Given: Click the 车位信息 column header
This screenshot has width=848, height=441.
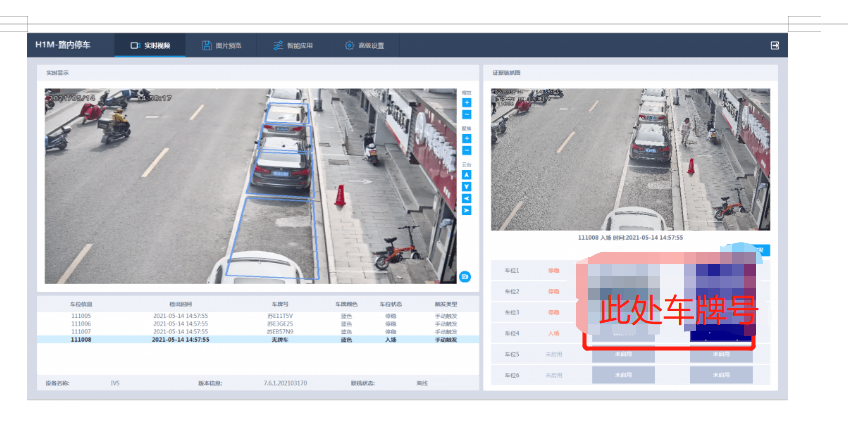Looking at the screenshot, I should (x=81, y=305).
